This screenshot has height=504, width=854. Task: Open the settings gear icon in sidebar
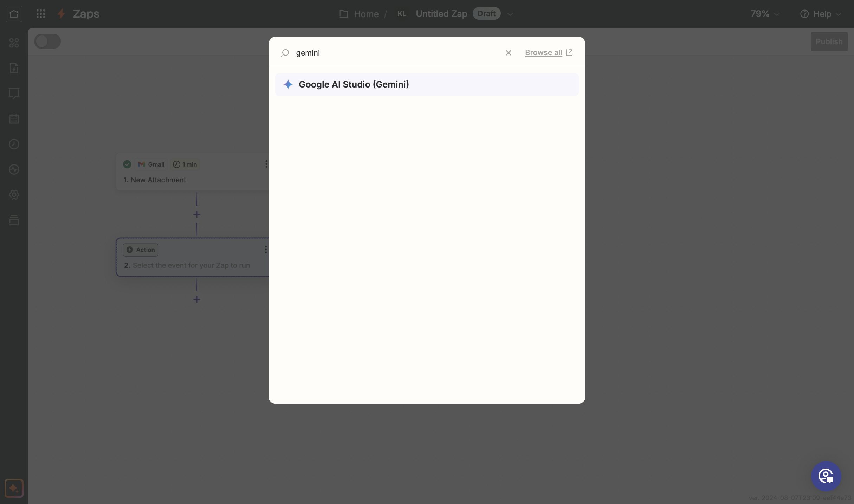click(14, 195)
